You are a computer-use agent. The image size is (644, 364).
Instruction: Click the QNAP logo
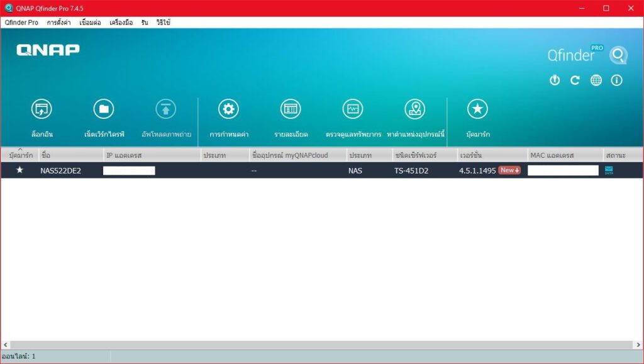tap(48, 50)
